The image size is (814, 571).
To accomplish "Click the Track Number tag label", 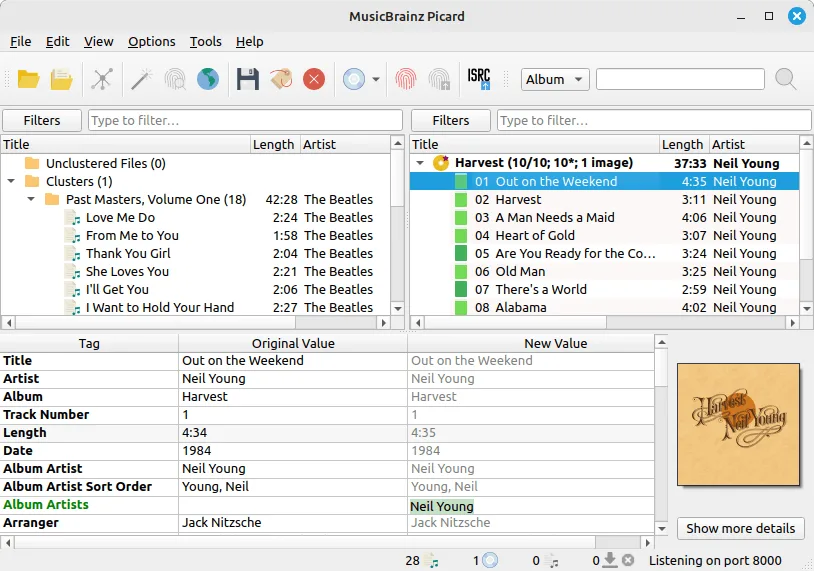I will pos(46,415).
